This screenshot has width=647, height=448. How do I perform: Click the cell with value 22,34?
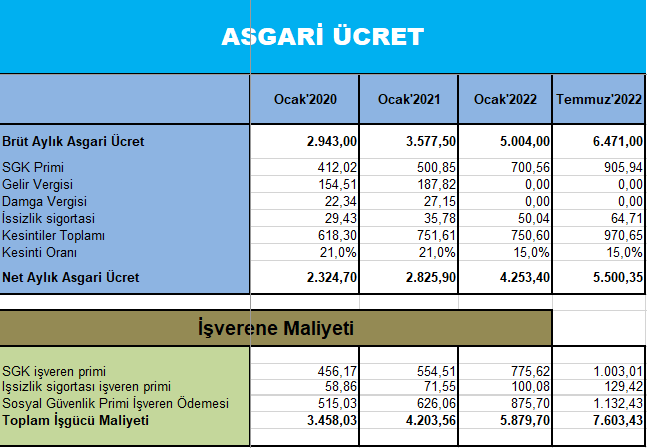[305, 201]
